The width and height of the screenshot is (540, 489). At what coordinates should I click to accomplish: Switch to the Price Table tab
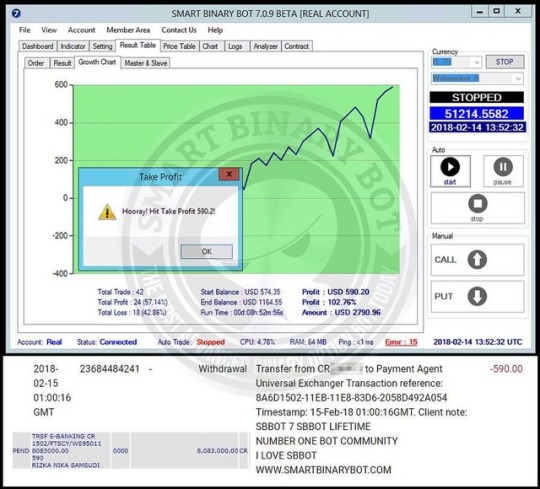point(179,46)
